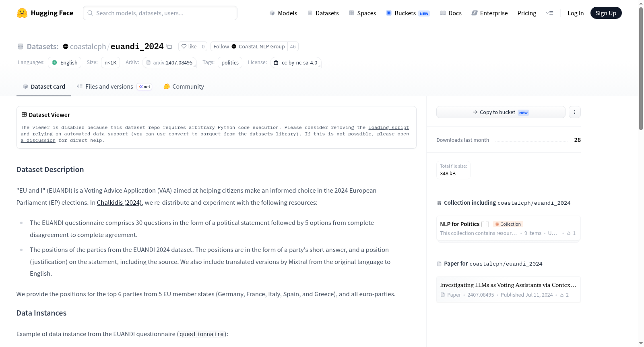The width and height of the screenshot is (644, 347).
Task: Click the search magnifier icon
Action: (91, 13)
